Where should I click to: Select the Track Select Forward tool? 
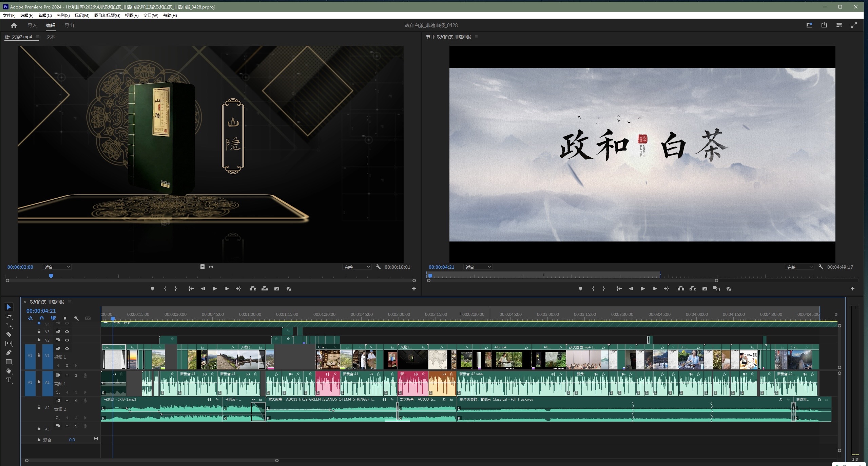(9, 316)
